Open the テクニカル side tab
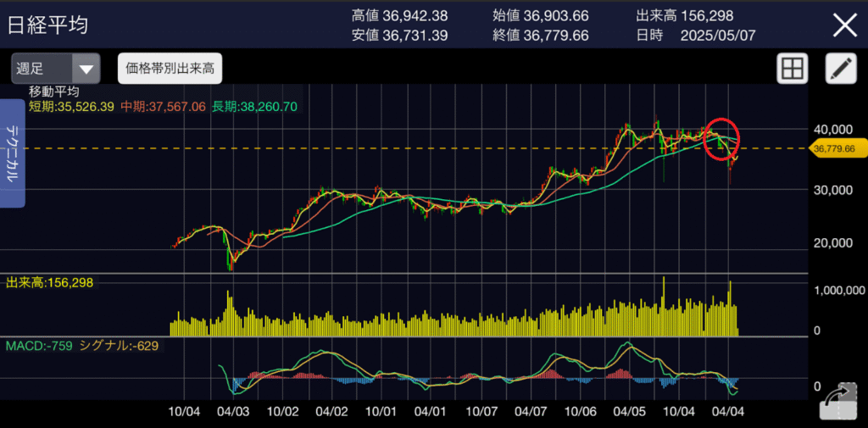 tap(14, 153)
